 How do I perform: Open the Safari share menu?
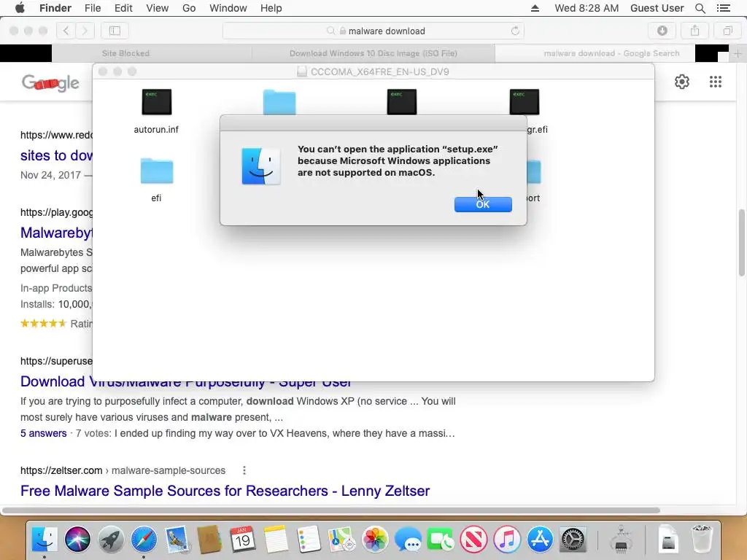tap(695, 31)
